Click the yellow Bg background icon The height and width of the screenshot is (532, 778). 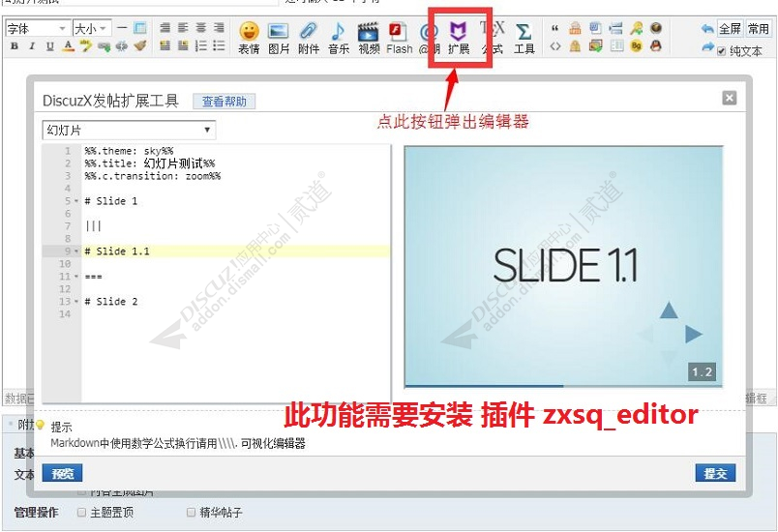point(636,46)
